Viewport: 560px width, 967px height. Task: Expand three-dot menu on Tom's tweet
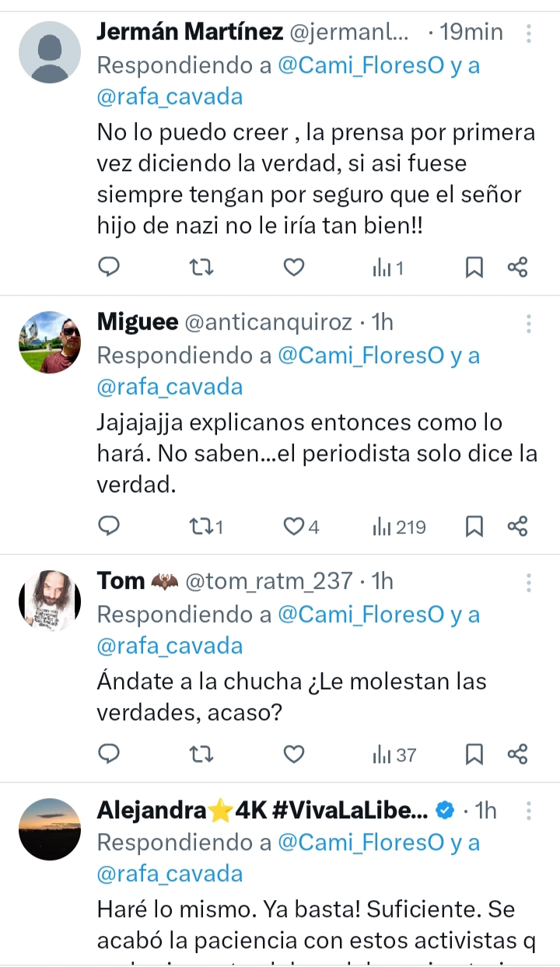529,582
